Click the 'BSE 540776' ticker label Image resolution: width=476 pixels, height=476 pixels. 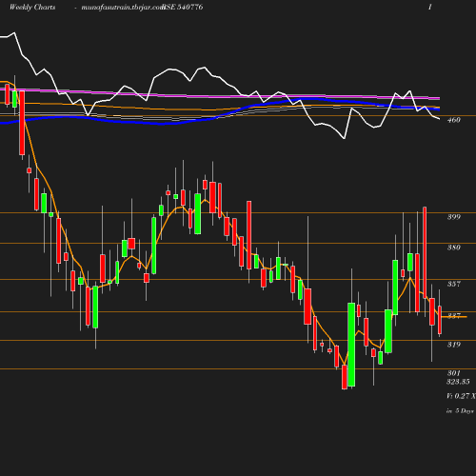click(183, 8)
